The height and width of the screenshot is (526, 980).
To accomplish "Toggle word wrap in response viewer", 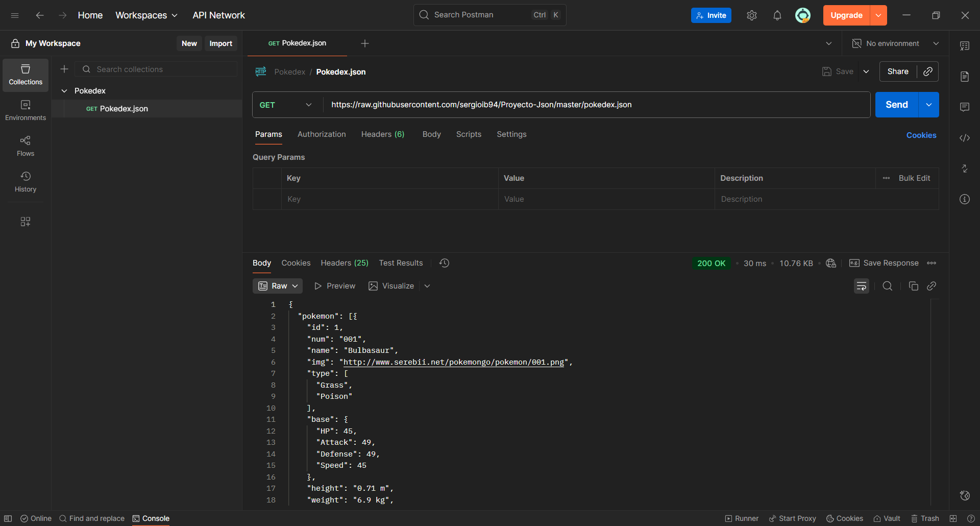I will pos(861,286).
